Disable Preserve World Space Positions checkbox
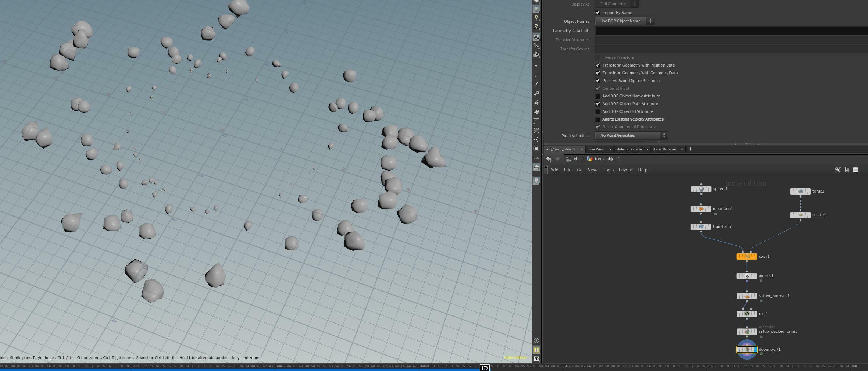The height and width of the screenshot is (371, 868). point(598,81)
